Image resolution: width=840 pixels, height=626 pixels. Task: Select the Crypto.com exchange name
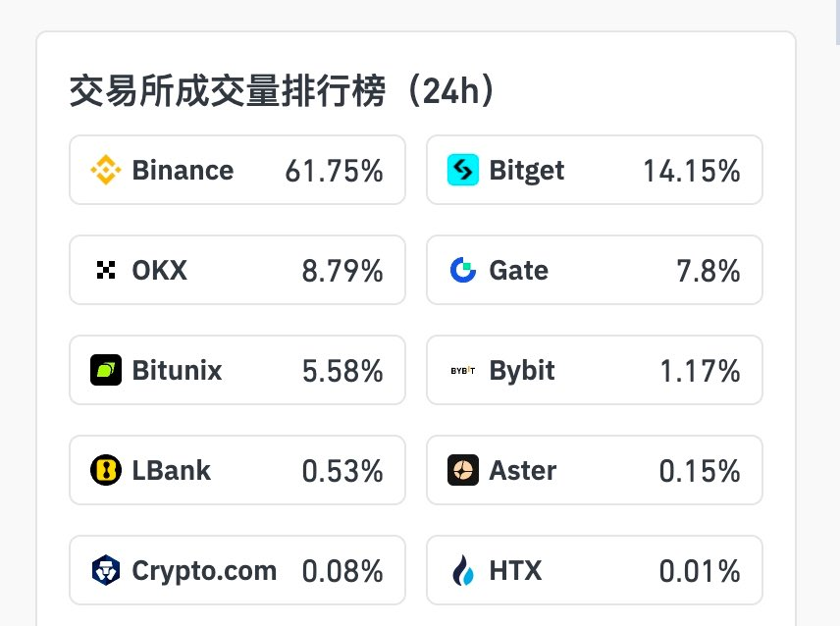[204, 570]
